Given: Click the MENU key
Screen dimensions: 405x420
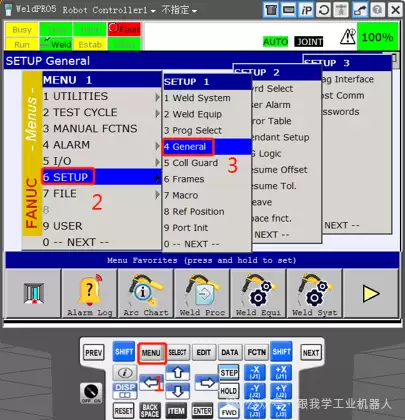Looking at the screenshot, I should 151,353.
